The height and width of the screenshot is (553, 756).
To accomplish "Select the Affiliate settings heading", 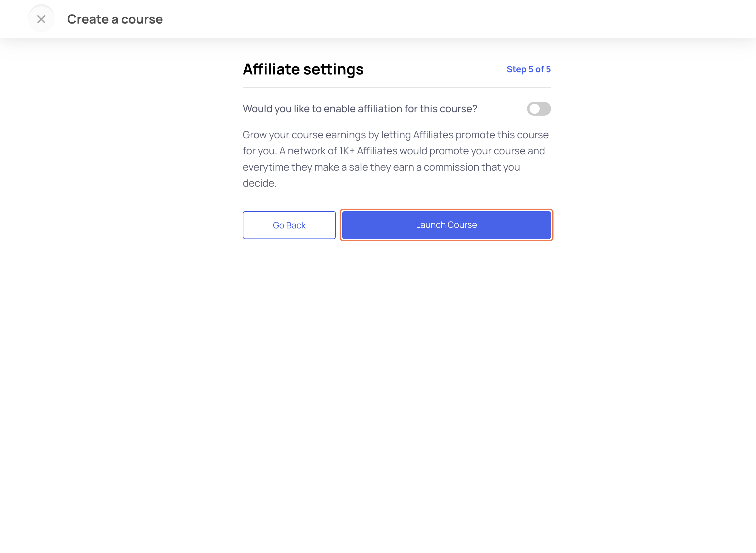I will tap(303, 69).
